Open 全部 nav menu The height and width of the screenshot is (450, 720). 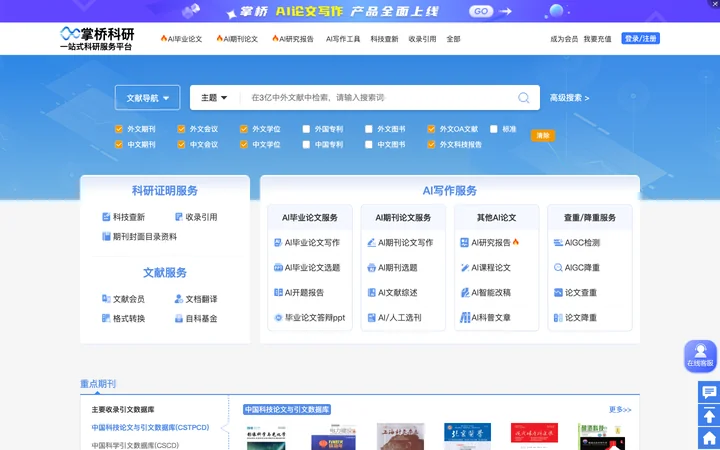(x=453, y=39)
